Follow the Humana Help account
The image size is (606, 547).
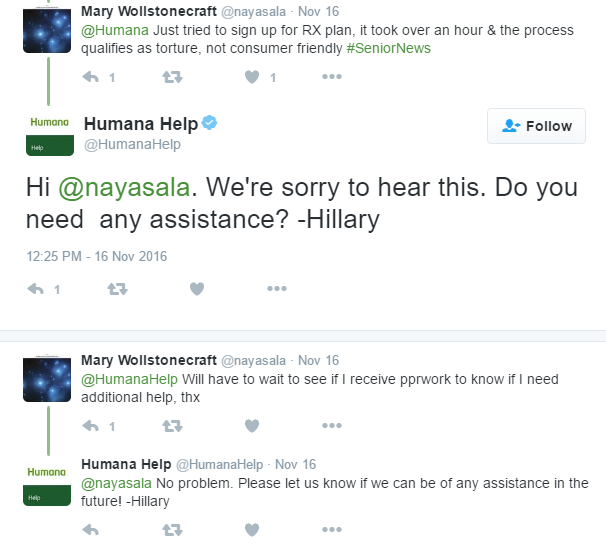536,126
